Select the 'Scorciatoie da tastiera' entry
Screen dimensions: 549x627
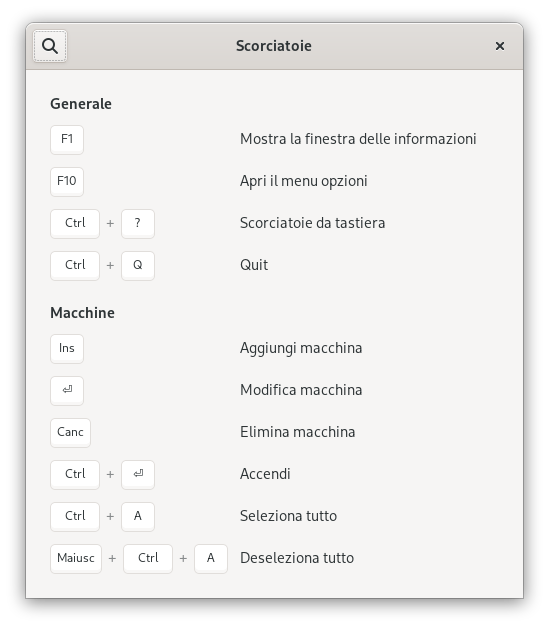[x=312, y=223]
